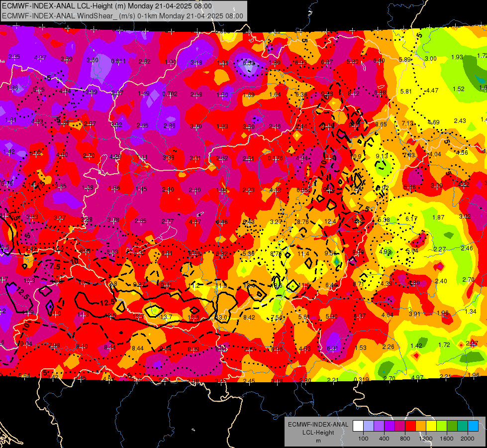
Task: Click the medium purple legend swatch
Action: pyautogui.click(x=379, y=426)
